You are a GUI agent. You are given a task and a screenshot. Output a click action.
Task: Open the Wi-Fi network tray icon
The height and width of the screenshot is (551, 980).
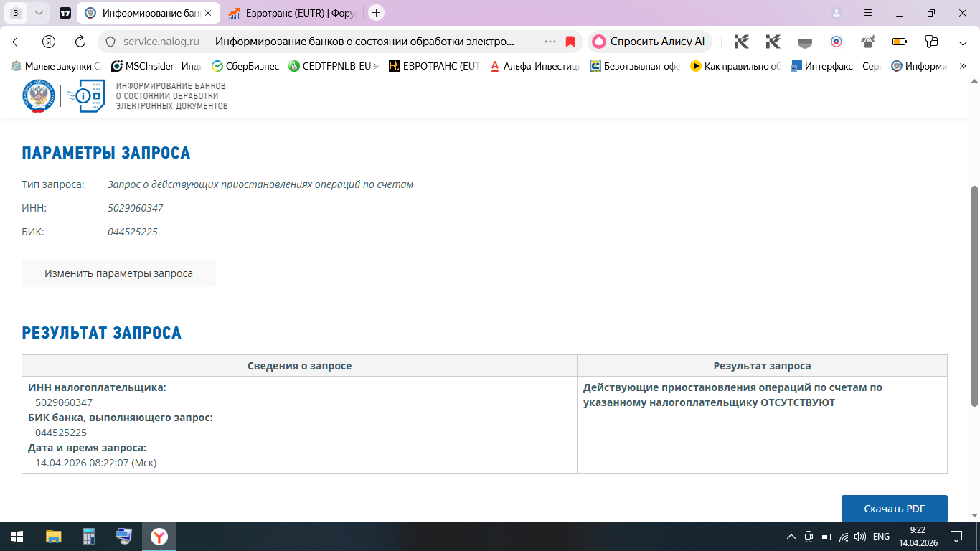tap(843, 537)
